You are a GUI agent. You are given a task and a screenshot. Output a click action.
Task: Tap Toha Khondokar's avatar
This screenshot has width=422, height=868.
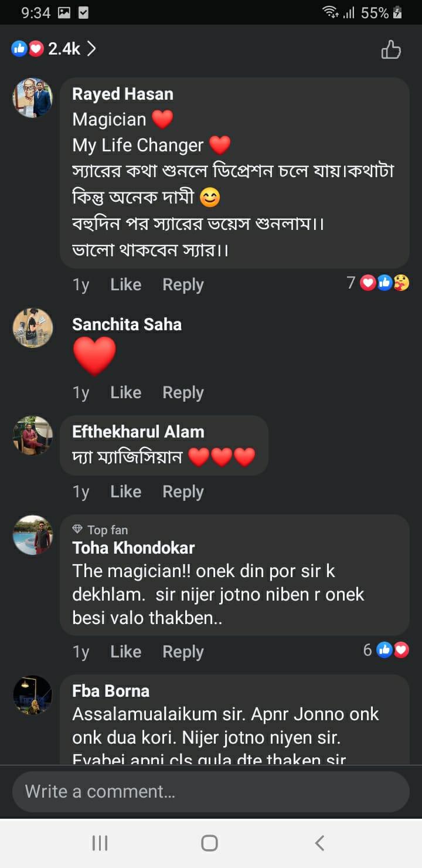(33, 535)
